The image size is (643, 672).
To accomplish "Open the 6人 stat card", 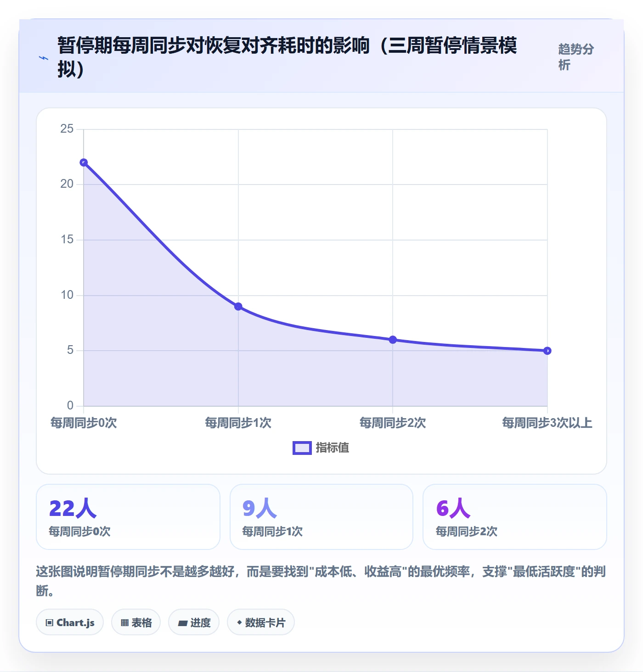I will coord(515,517).
